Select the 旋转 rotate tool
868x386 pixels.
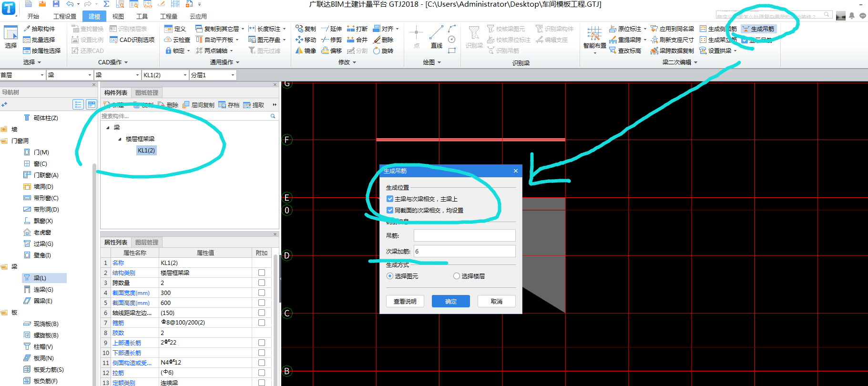click(x=383, y=51)
